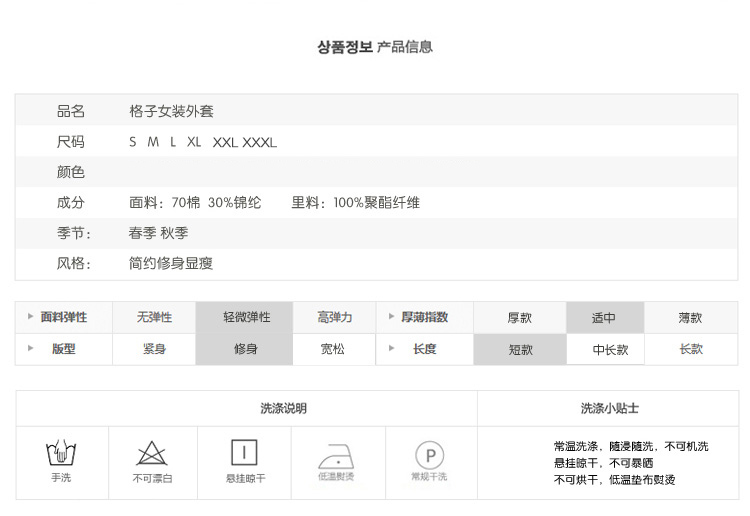Select the 修身 fit option
This screenshot has height=516, width=750.
[x=246, y=350]
